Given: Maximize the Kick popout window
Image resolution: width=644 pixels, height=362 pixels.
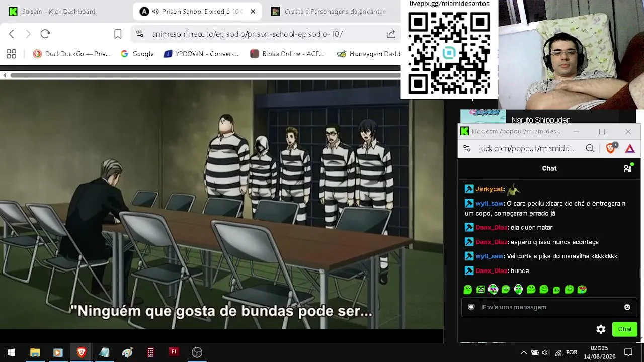Looking at the screenshot, I should pos(602,132).
